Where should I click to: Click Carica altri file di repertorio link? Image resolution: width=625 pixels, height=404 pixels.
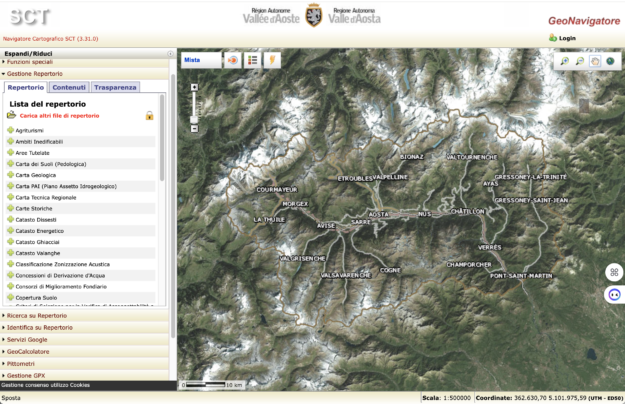click(59, 116)
